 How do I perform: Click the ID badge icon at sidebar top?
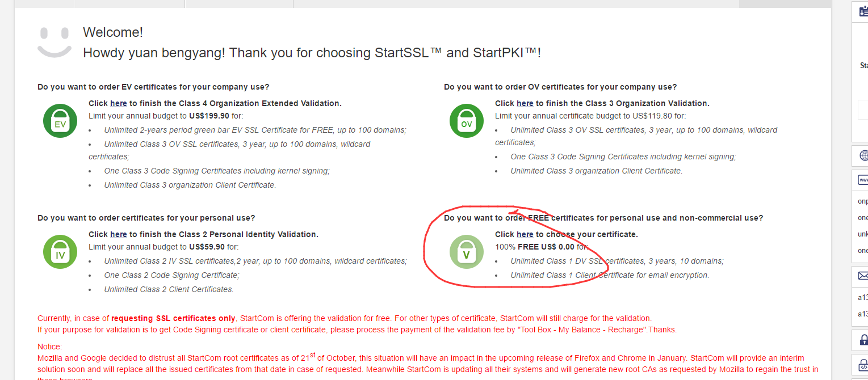(x=863, y=11)
